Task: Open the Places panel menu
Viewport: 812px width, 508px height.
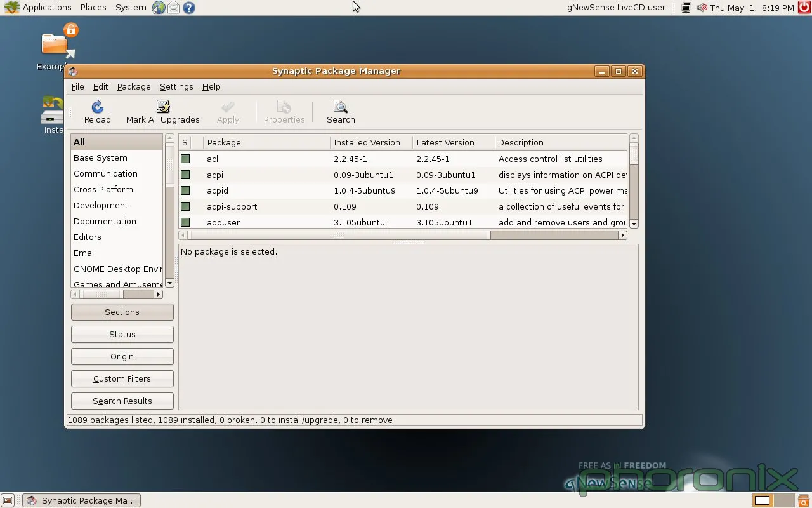Action: 93,8
